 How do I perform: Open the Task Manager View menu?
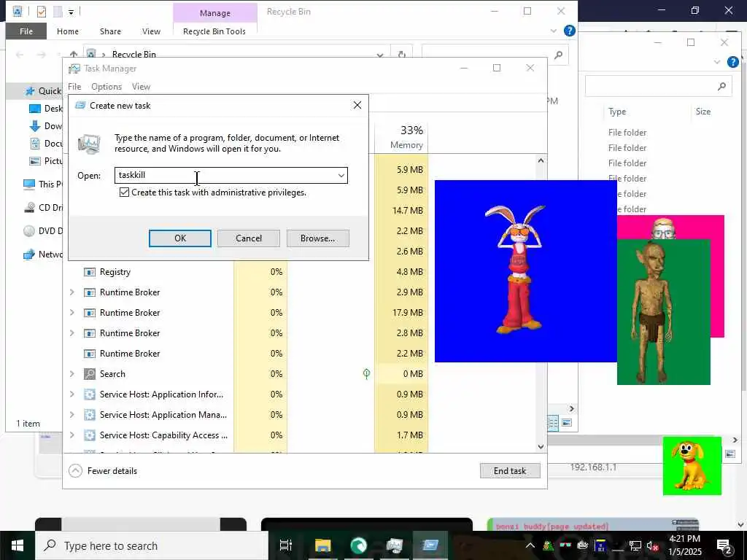[x=141, y=87]
